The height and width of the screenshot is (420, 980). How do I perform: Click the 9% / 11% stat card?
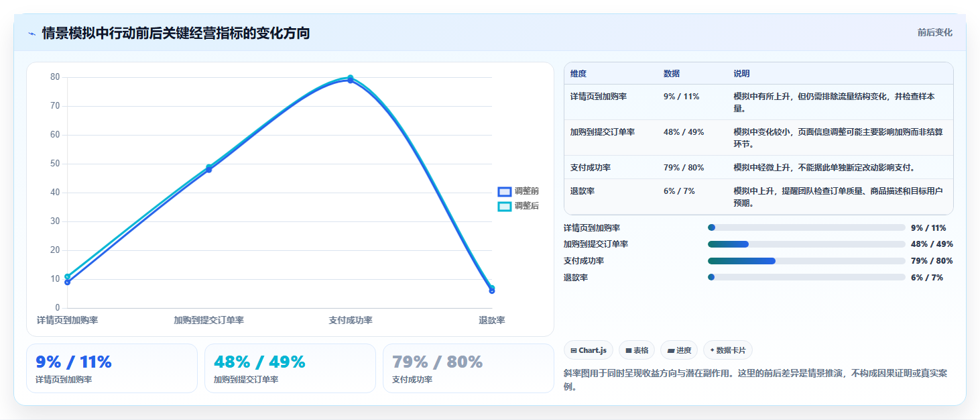tap(112, 368)
